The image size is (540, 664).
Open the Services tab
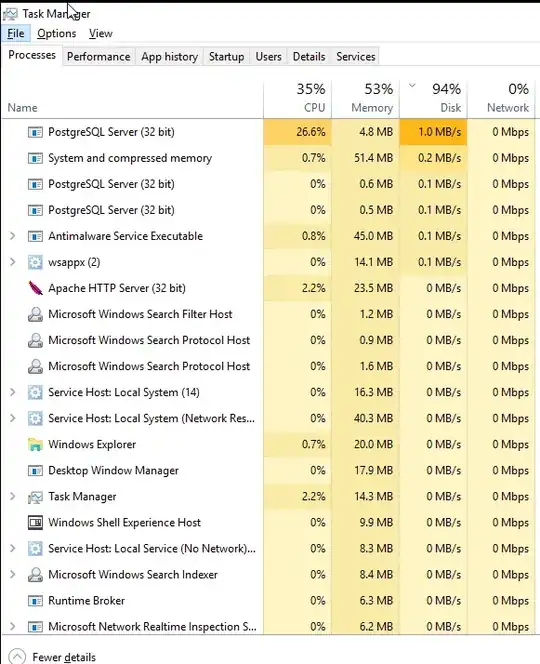(x=356, y=57)
